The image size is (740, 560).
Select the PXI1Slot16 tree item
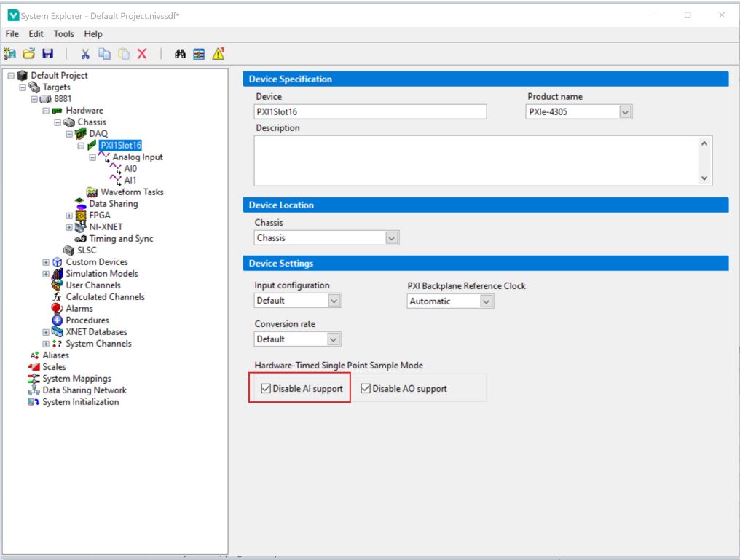(121, 146)
